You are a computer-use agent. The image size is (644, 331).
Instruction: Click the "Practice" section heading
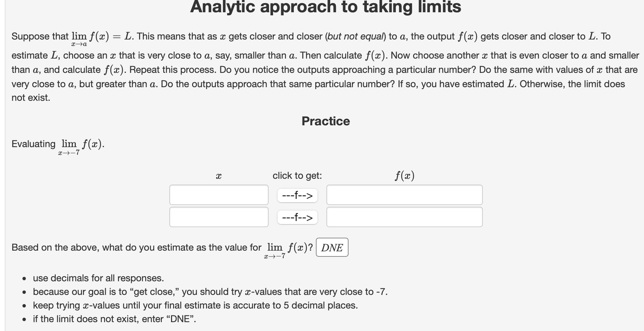[325, 121]
